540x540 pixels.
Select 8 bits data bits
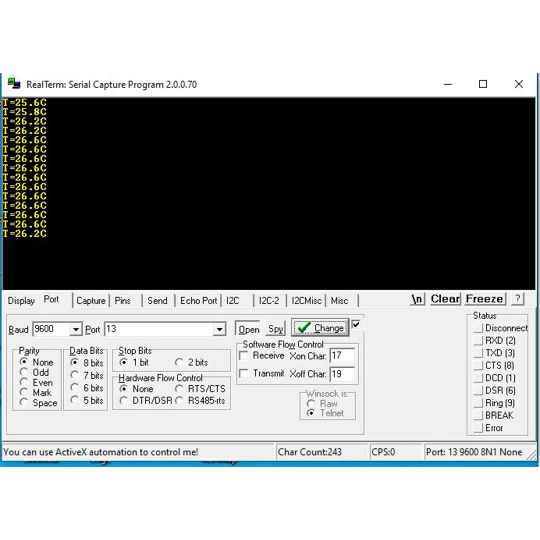point(87,363)
